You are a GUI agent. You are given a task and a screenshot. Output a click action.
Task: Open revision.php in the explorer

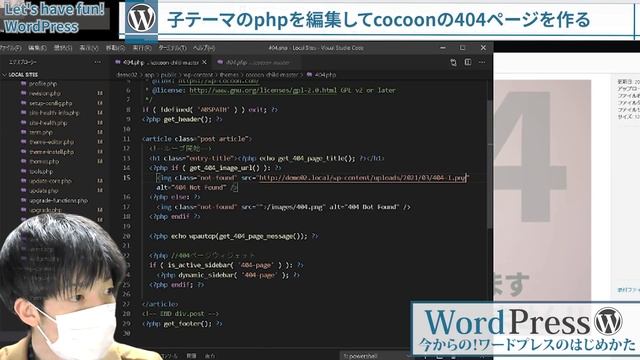pos(44,93)
